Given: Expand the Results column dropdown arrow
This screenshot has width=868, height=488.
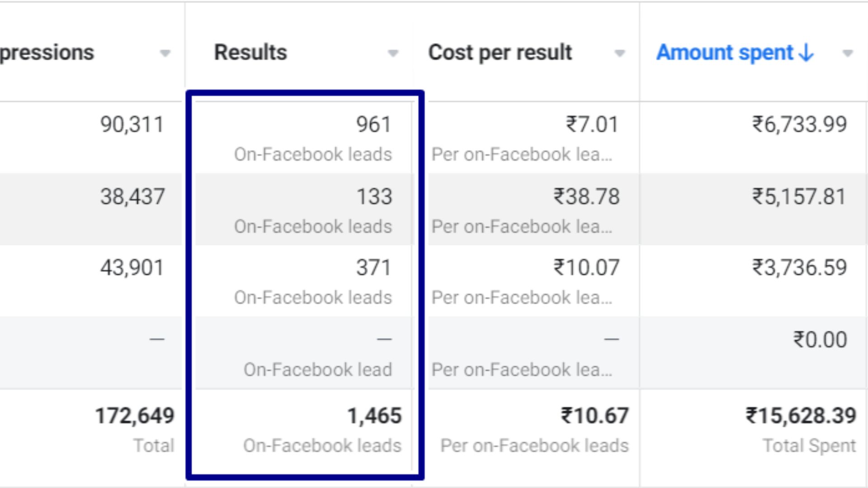Looking at the screenshot, I should 393,53.
